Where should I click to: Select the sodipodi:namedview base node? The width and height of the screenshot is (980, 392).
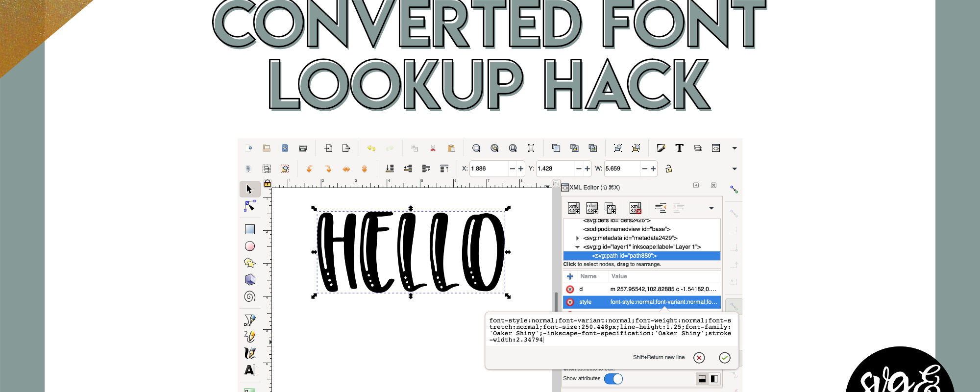[627, 229]
